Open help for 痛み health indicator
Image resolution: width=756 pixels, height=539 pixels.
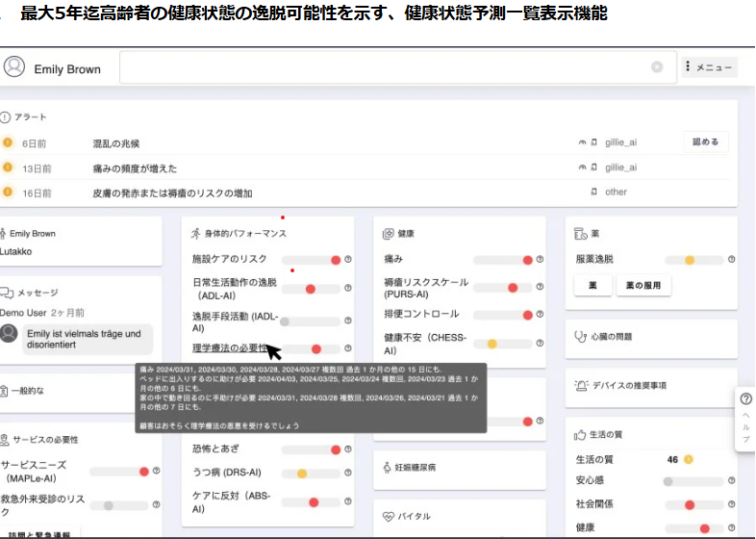(540, 259)
